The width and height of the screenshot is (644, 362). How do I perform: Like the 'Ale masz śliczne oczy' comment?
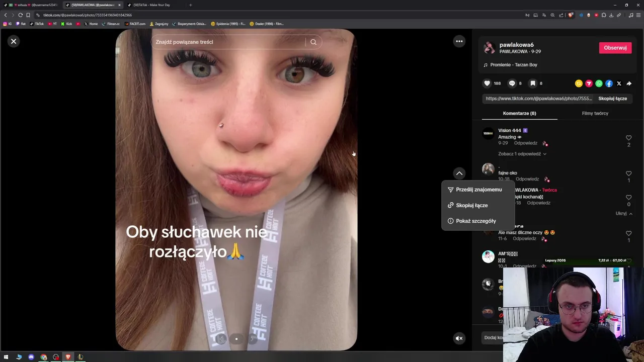click(628, 233)
